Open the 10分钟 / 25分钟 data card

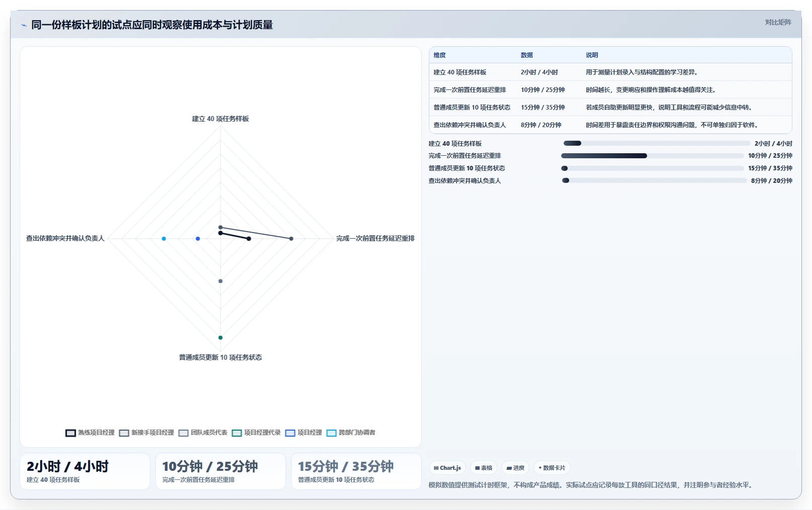pyautogui.click(x=221, y=471)
